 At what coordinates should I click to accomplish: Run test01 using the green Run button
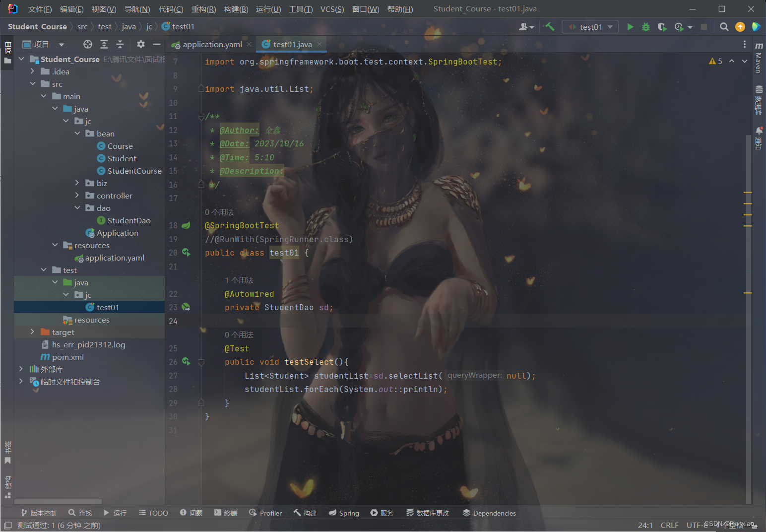click(630, 26)
